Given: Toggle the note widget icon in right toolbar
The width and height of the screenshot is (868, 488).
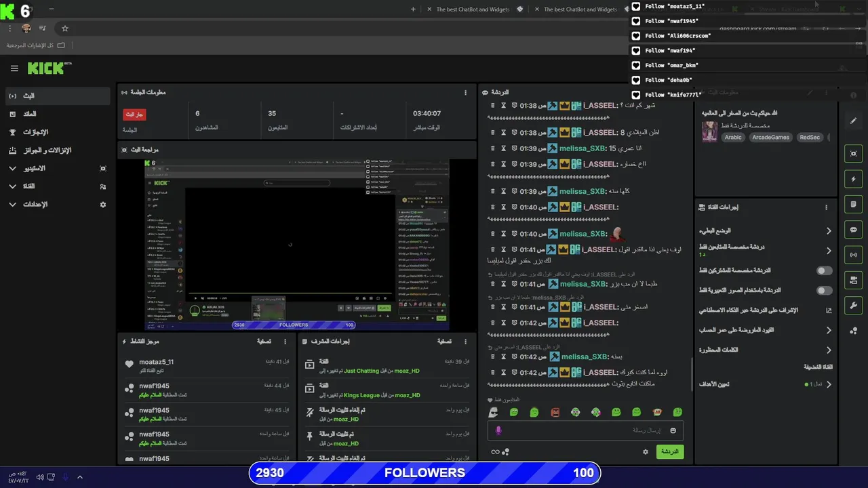Looking at the screenshot, I should tap(854, 204).
